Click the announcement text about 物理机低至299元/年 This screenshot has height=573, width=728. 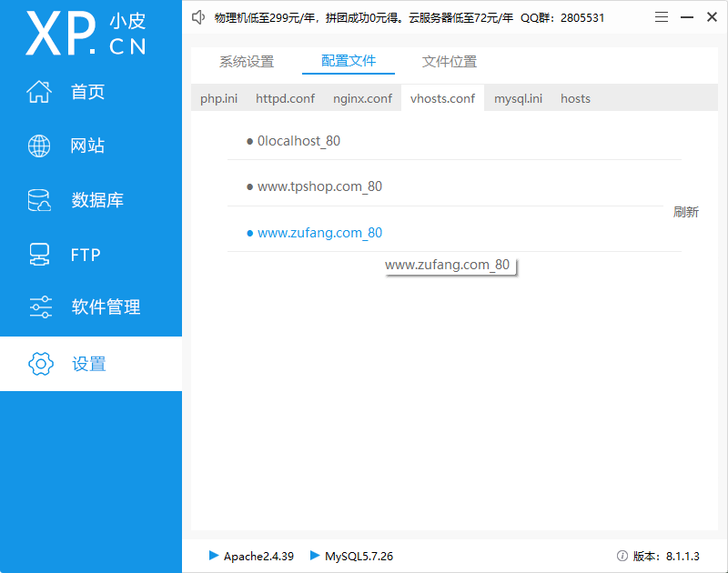[x=409, y=18]
